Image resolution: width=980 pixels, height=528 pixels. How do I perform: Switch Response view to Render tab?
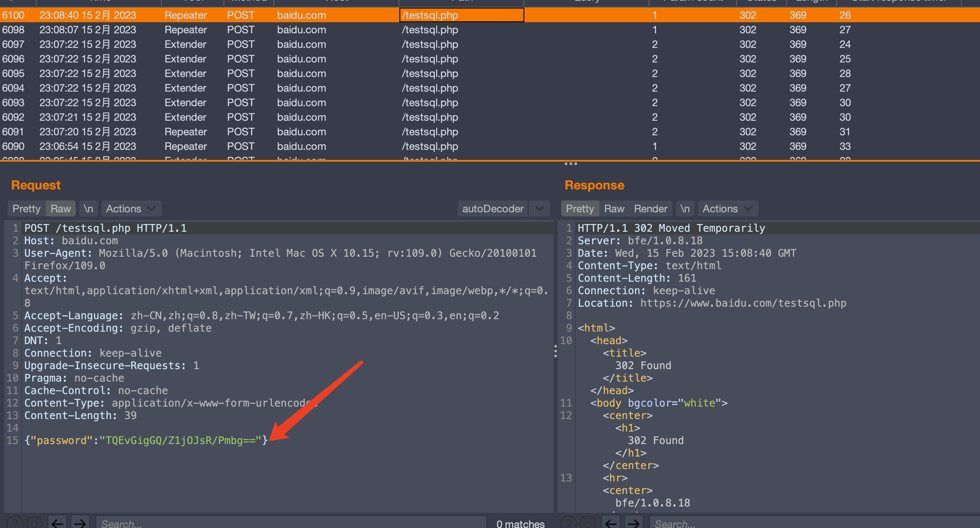pyautogui.click(x=650, y=209)
